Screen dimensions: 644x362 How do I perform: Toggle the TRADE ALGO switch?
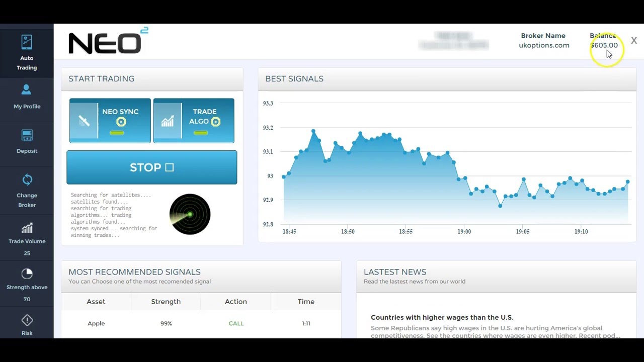point(200,133)
